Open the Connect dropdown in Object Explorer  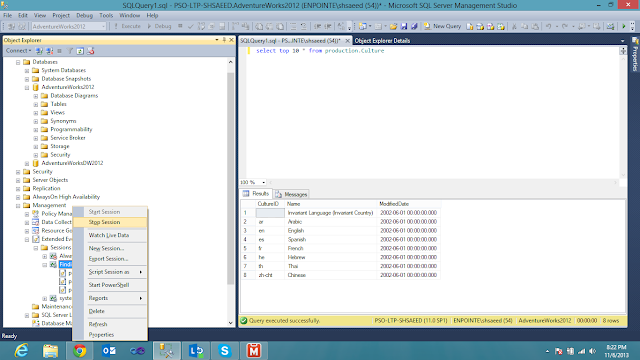tap(18, 51)
